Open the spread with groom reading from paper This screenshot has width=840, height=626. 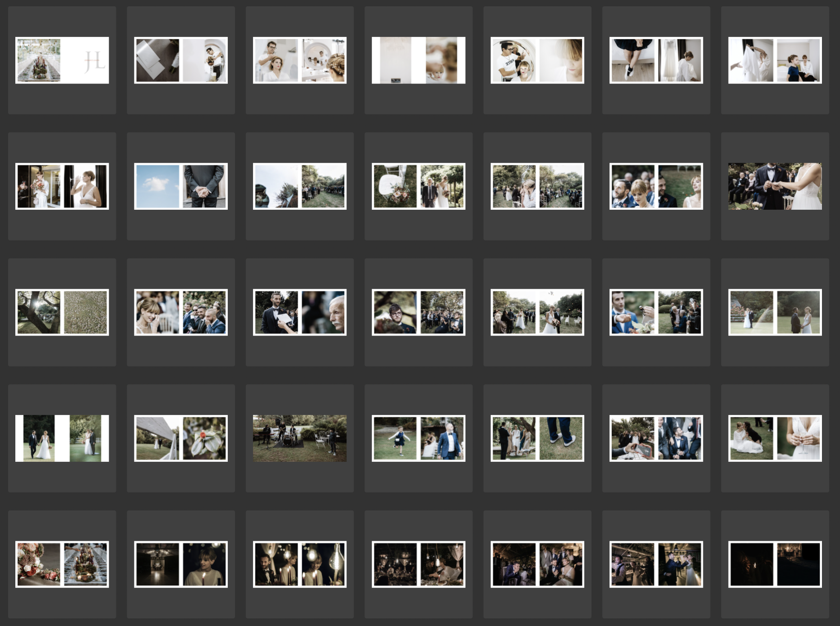coord(300,312)
